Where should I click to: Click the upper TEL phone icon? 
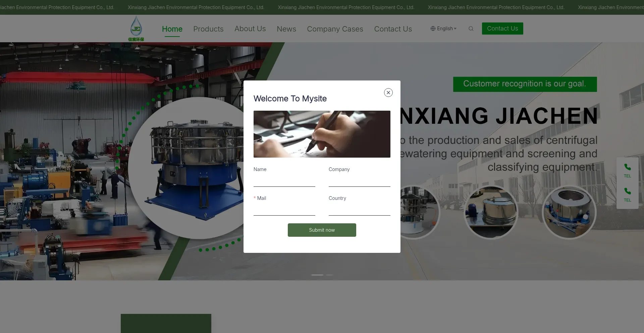pyautogui.click(x=628, y=167)
